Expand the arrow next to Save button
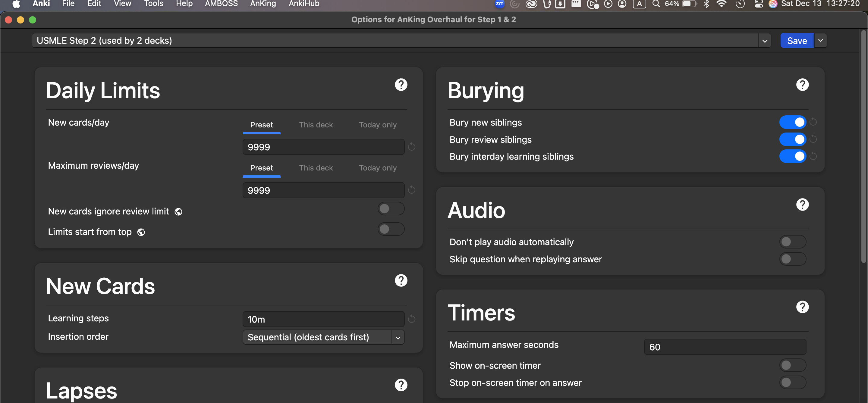 (820, 41)
